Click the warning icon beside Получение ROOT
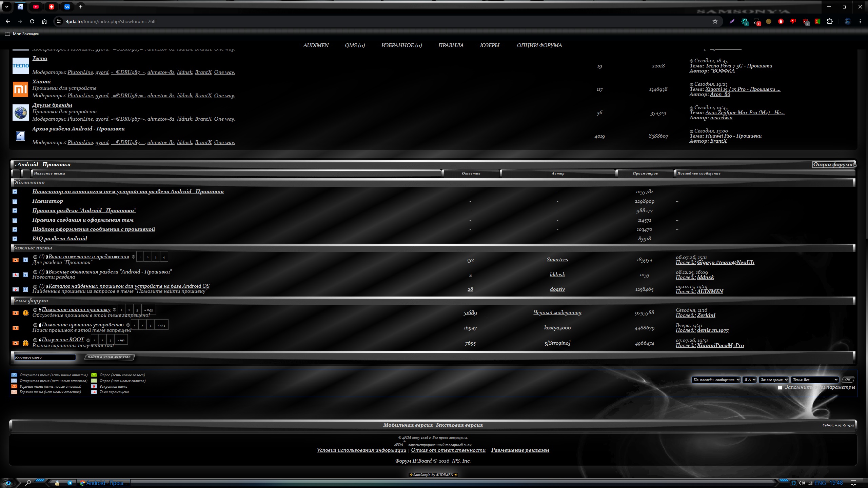This screenshot has width=868, height=488. click(x=25, y=343)
